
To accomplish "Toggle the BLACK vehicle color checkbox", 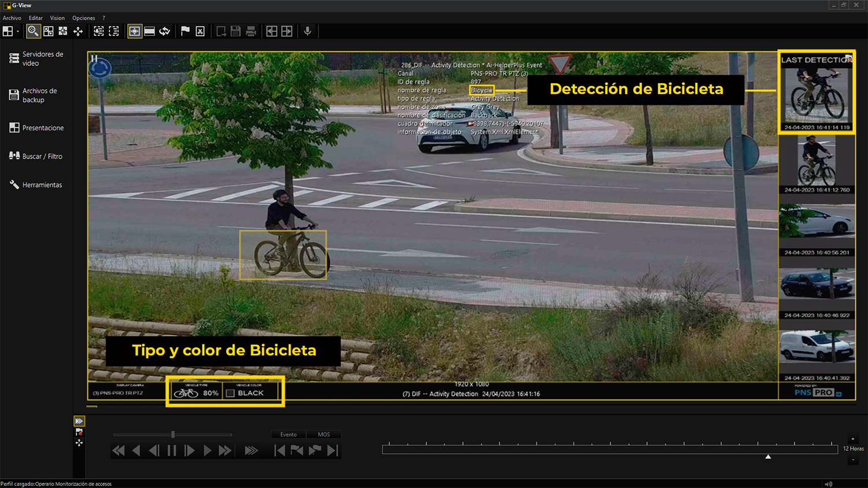I will click(230, 393).
